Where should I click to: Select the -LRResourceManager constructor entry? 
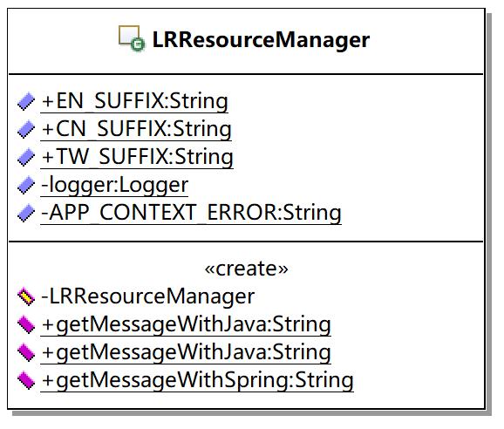pyautogui.click(x=148, y=296)
